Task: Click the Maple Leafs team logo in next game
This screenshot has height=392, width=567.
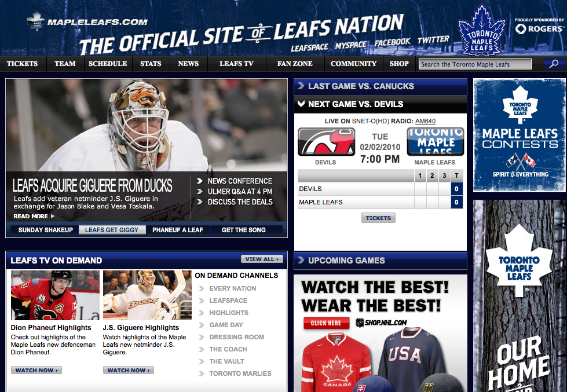Action: 436,141
